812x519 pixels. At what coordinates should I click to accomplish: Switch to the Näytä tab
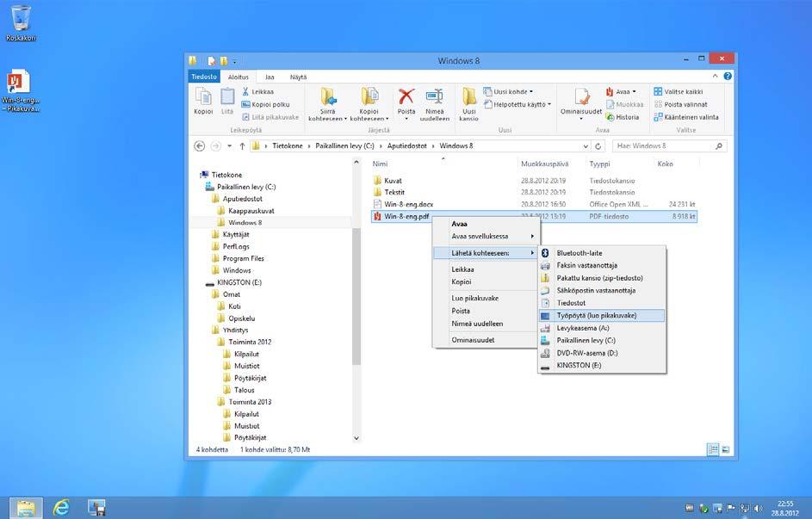[298, 77]
